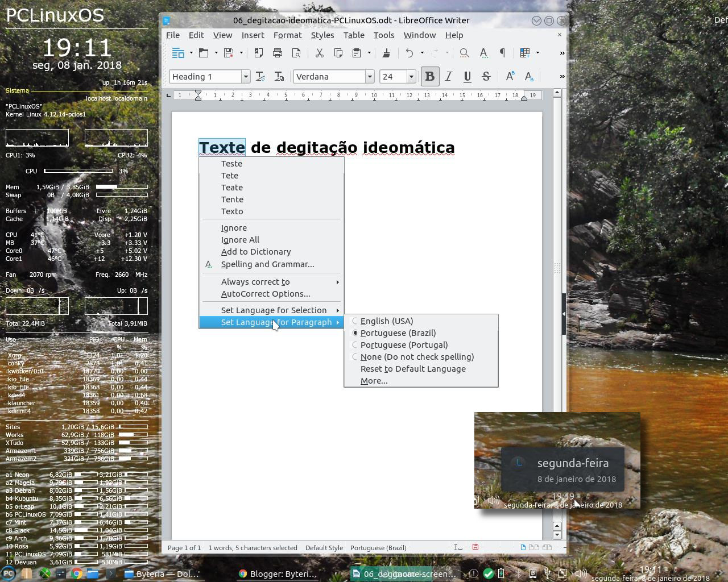Select English (USA) radio option
The height and width of the screenshot is (582, 728).
pos(421,321)
